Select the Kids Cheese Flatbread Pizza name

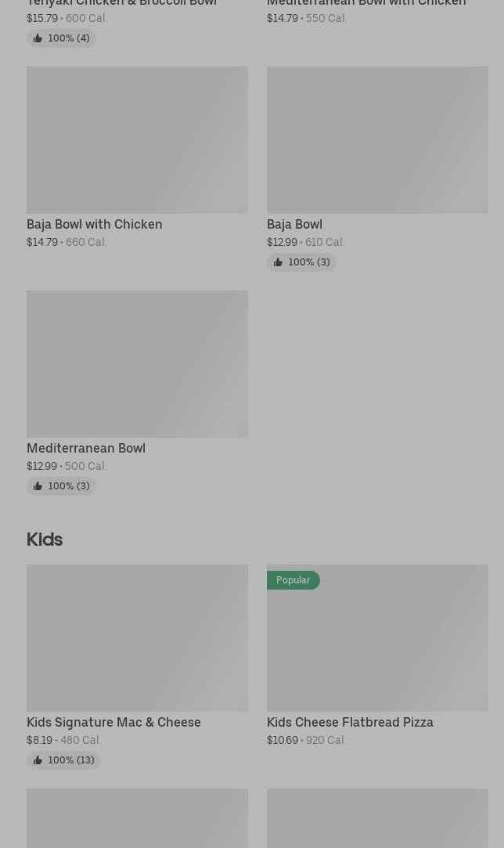click(350, 722)
